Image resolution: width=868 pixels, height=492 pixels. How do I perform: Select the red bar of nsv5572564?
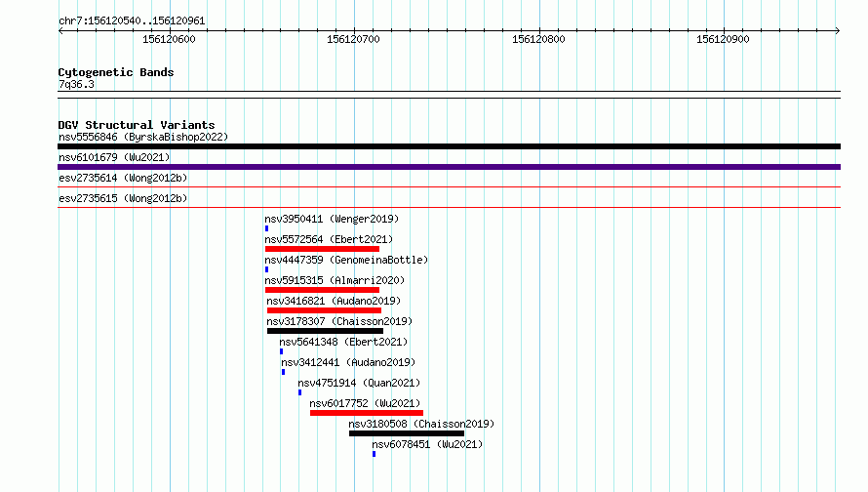(322, 249)
